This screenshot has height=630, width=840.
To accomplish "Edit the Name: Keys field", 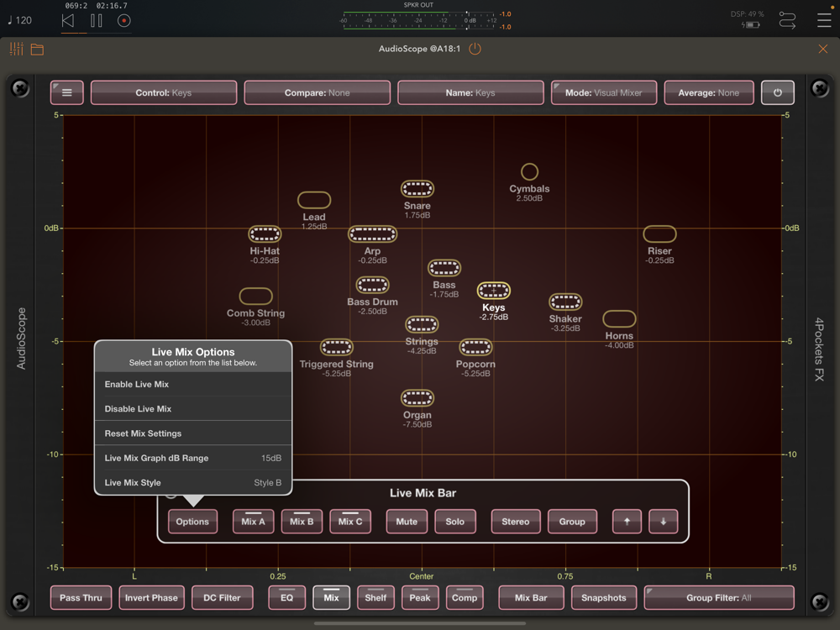I will (x=470, y=92).
